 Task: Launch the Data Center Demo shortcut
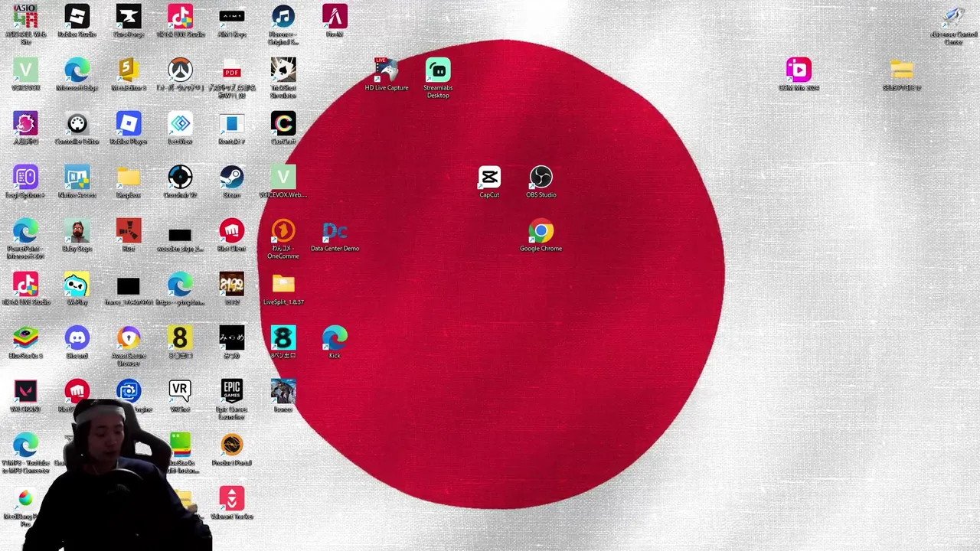coord(335,231)
